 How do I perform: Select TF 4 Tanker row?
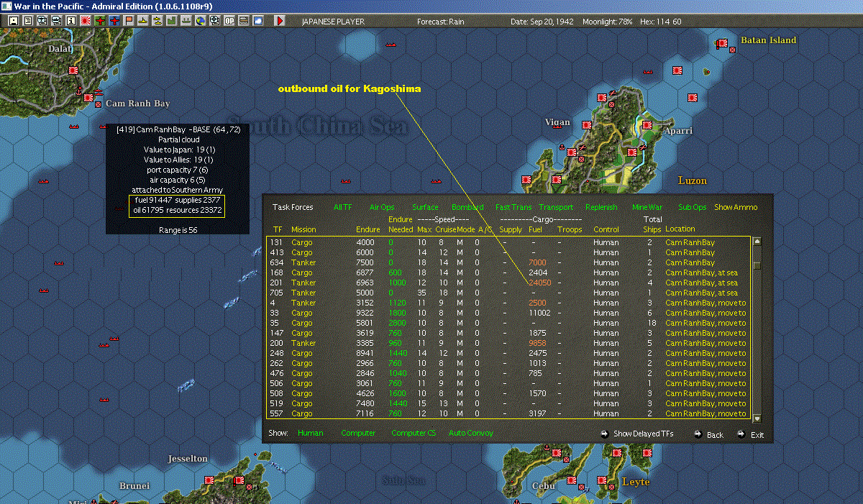click(x=508, y=303)
